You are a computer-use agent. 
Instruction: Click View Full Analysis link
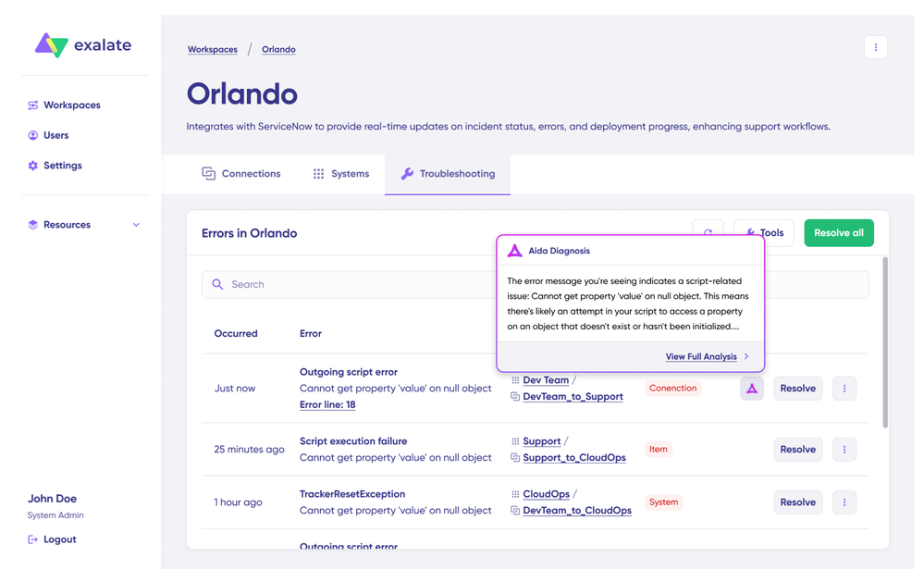[701, 357]
